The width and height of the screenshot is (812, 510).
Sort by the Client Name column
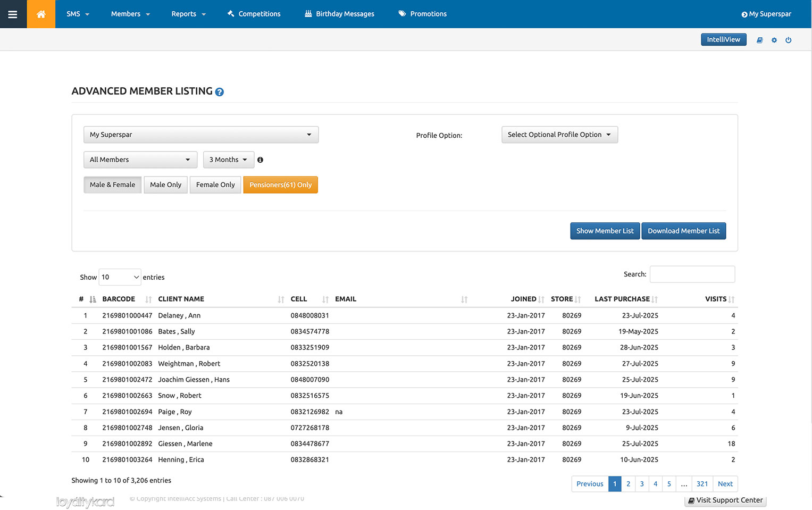click(x=221, y=299)
